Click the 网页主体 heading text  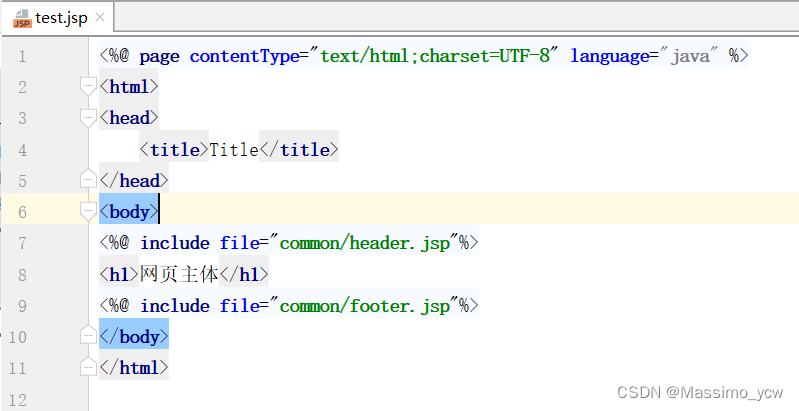(x=179, y=275)
